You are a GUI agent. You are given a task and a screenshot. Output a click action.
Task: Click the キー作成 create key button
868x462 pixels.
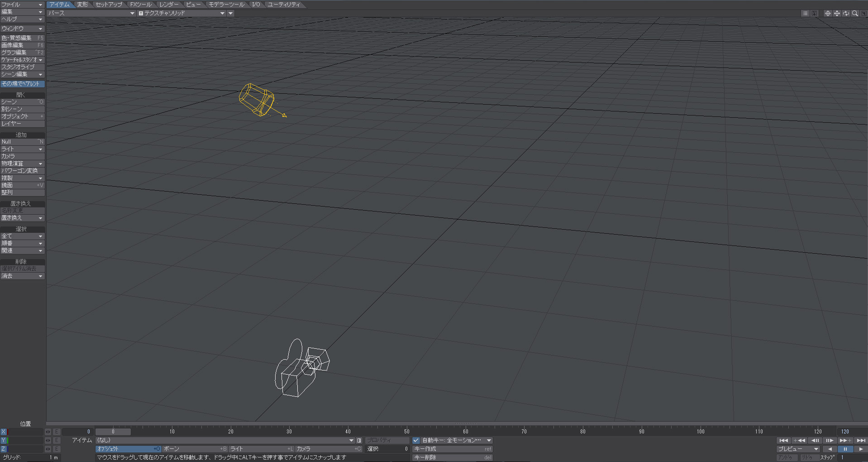[x=452, y=449]
